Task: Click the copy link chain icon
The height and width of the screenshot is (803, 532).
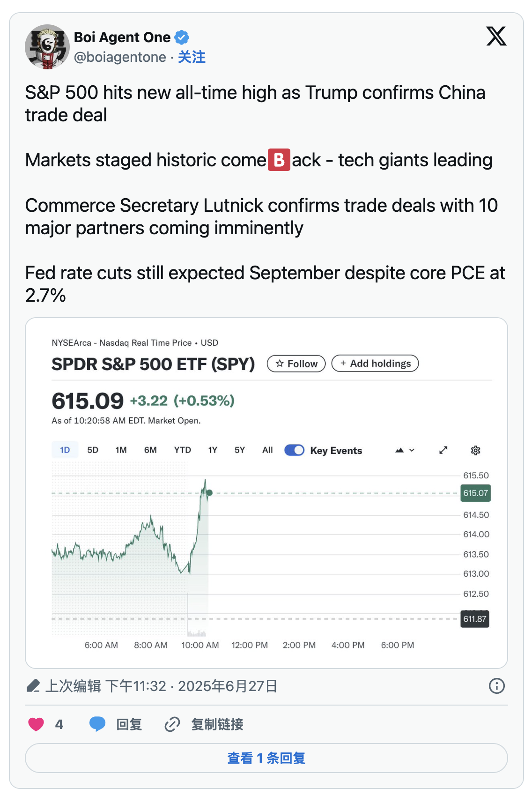Action: click(172, 724)
